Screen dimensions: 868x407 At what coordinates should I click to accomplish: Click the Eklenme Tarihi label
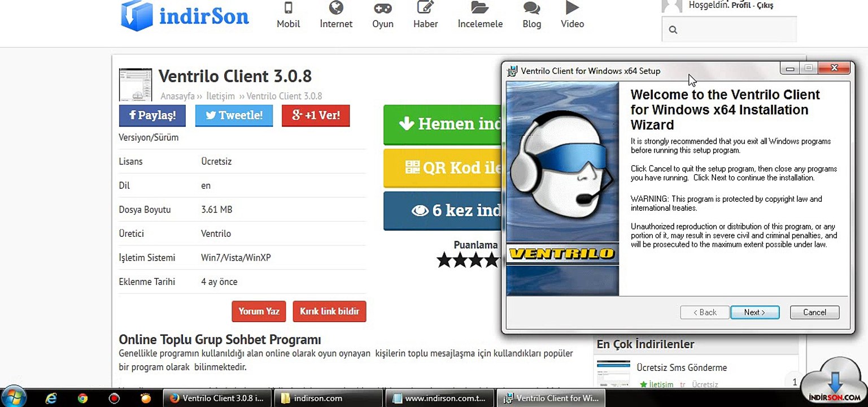pos(147,282)
